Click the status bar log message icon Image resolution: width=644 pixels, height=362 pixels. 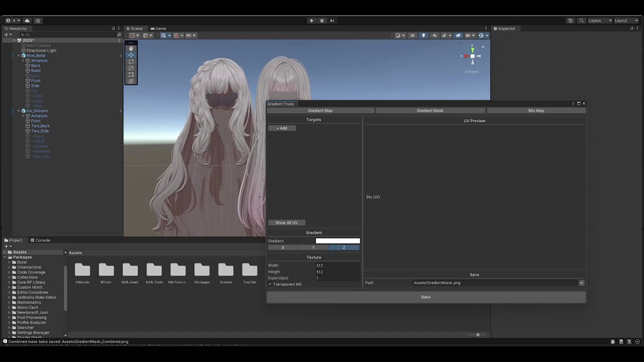(5, 341)
